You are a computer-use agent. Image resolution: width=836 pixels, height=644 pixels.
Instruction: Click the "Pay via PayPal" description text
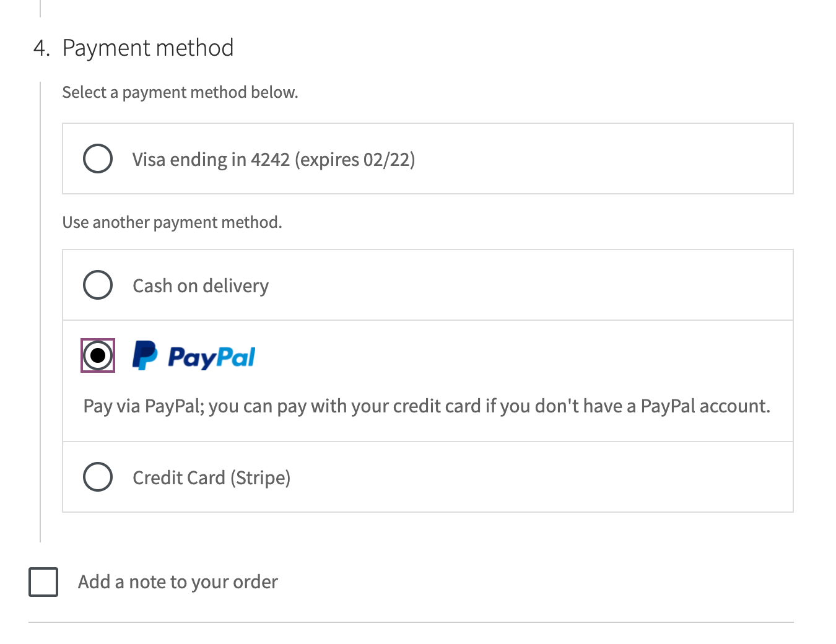tap(427, 406)
